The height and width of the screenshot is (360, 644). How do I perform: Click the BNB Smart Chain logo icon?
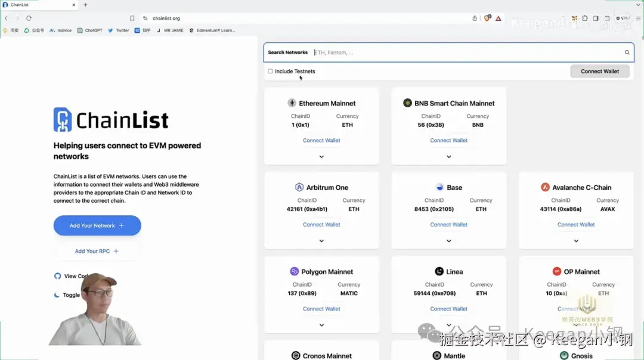point(407,103)
